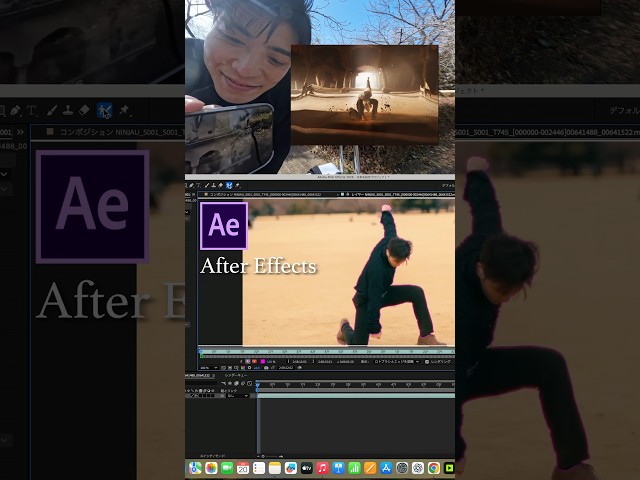
Task: Open Notes in the Dock
Action: click(x=275, y=468)
